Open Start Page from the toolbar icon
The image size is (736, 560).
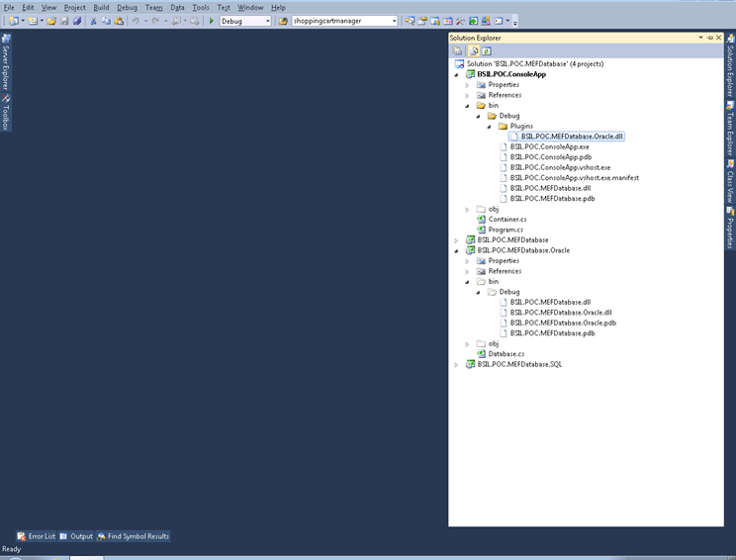tap(473, 21)
